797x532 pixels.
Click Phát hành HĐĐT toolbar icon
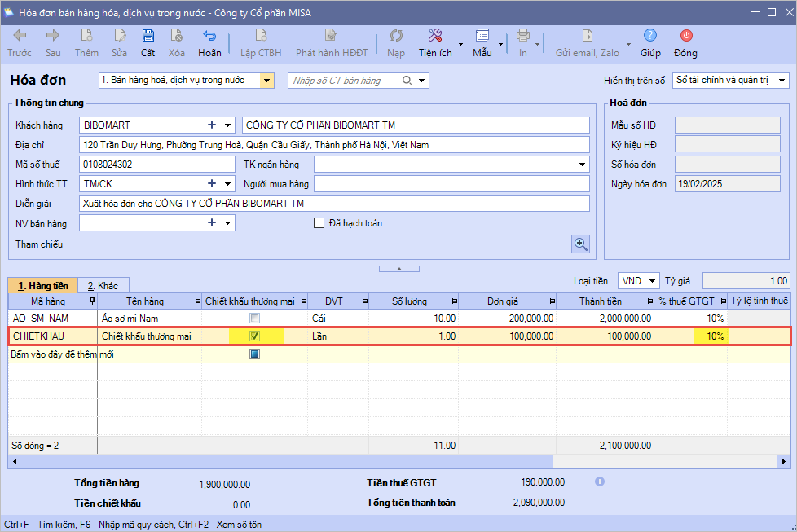pyautogui.click(x=331, y=36)
